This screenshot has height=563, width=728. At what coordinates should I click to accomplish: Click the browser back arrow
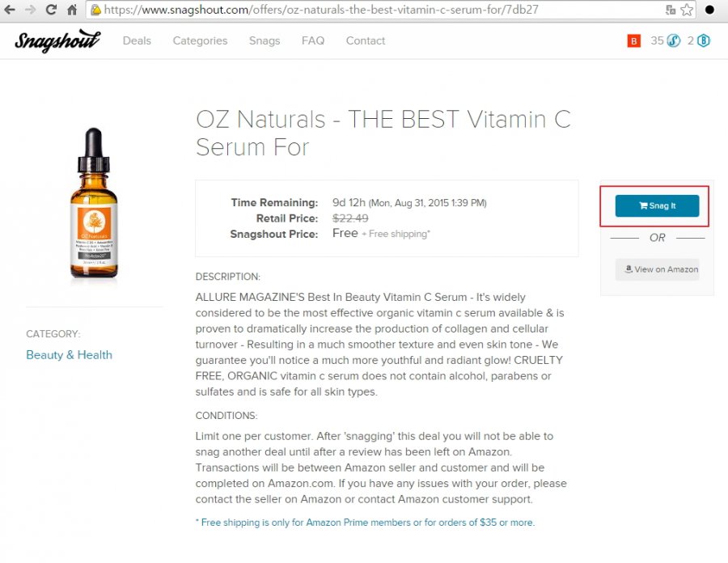[9, 9]
